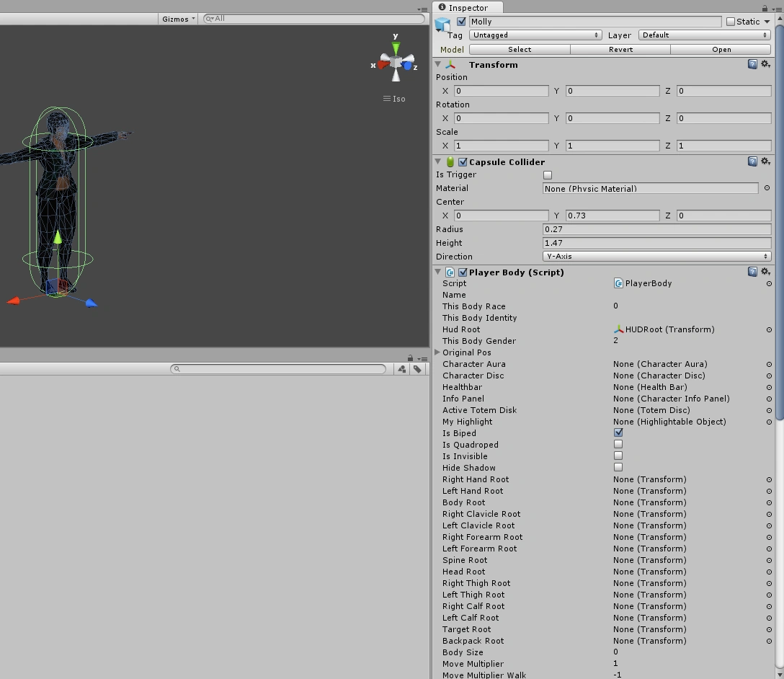Expand the Original Pos foldout

click(x=437, y=352)
